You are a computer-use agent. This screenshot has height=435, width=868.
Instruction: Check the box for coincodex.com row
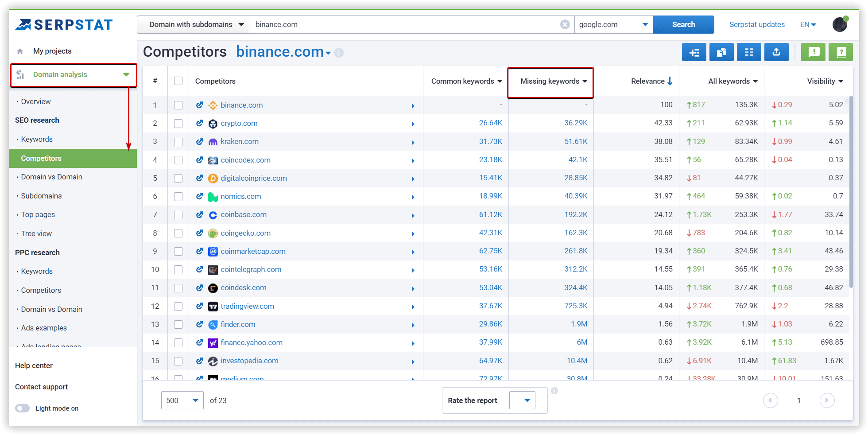coord(178,160)
